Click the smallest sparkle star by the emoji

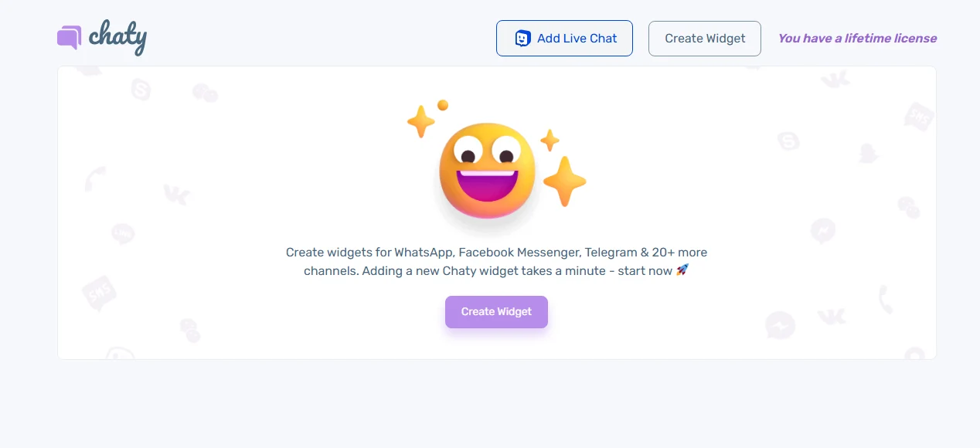point(550,141)
